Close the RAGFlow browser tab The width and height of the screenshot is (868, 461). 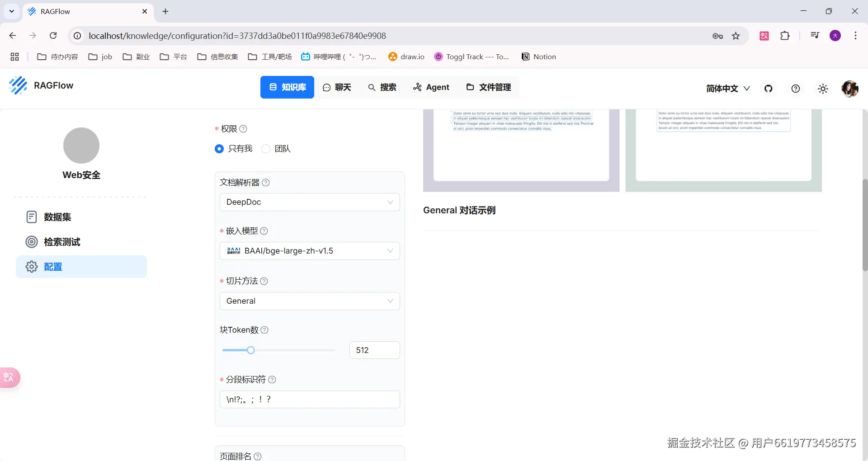tap(145, 11)
